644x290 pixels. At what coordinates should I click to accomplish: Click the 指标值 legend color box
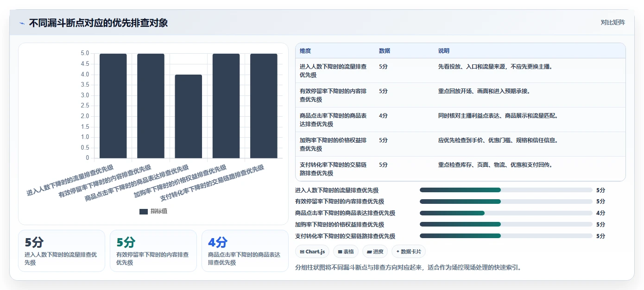coord(144,211)
